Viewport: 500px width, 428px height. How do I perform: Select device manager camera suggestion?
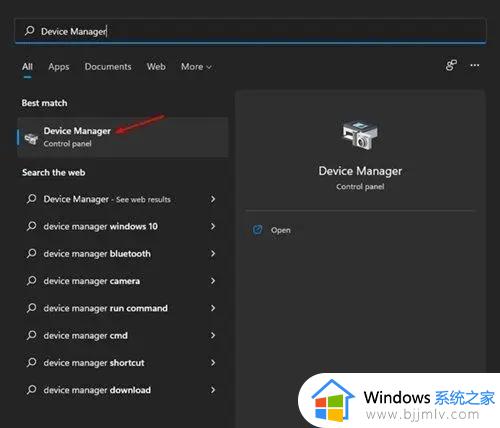pyautogui.click(x=123, y=281)
